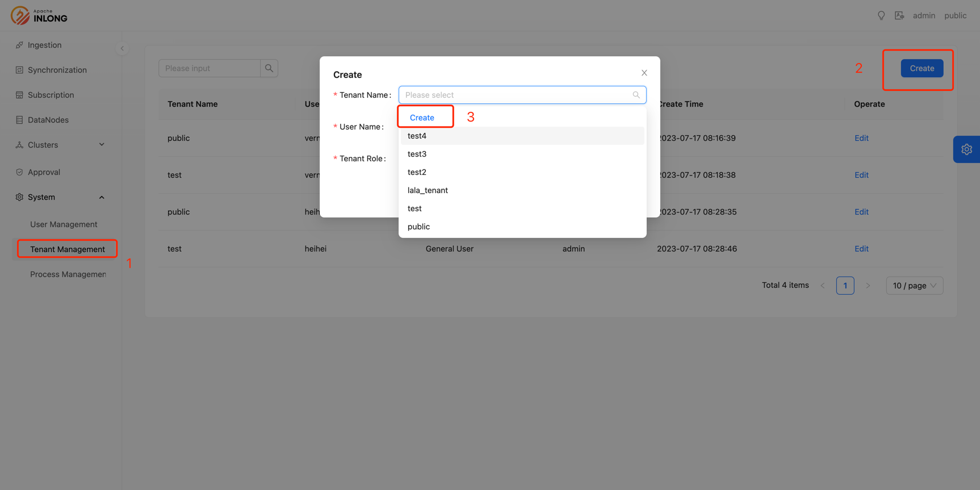
Task: Open the blue settings gear panel
Action: coord(966,149)
